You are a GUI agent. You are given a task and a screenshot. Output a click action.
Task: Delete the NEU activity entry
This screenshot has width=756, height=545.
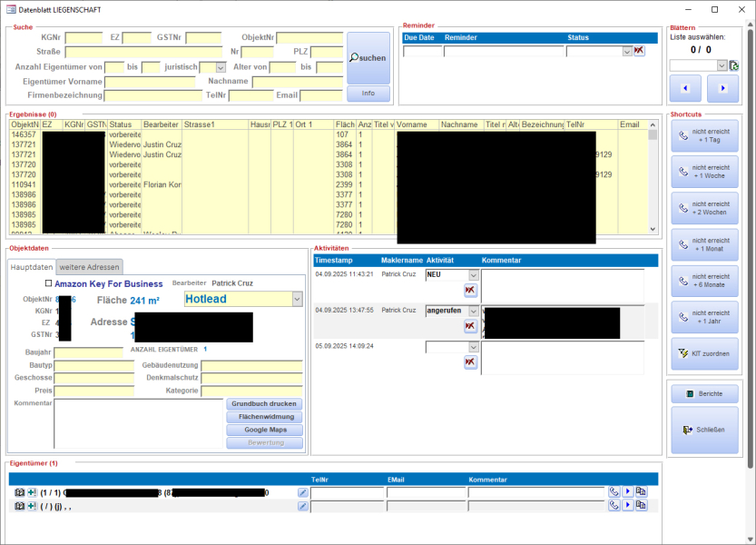(x=470, y=290)
